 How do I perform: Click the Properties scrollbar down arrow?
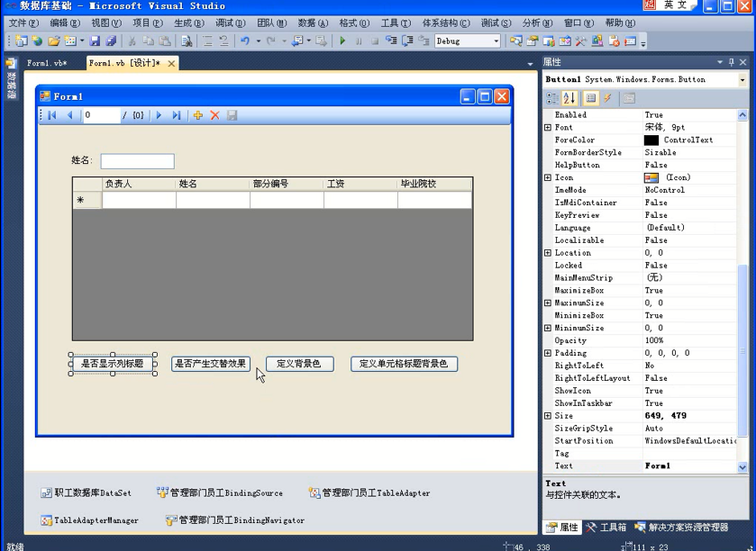click(742, 466)
